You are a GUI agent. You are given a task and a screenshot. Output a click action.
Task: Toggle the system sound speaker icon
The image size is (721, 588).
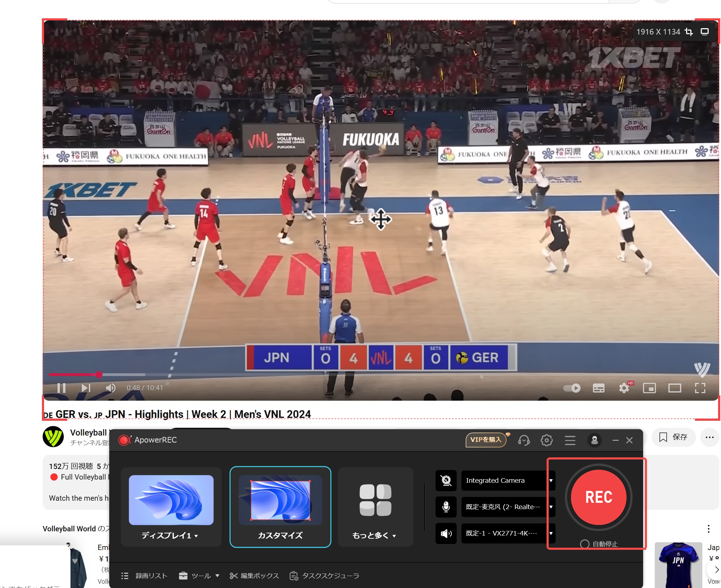[446, 533]
